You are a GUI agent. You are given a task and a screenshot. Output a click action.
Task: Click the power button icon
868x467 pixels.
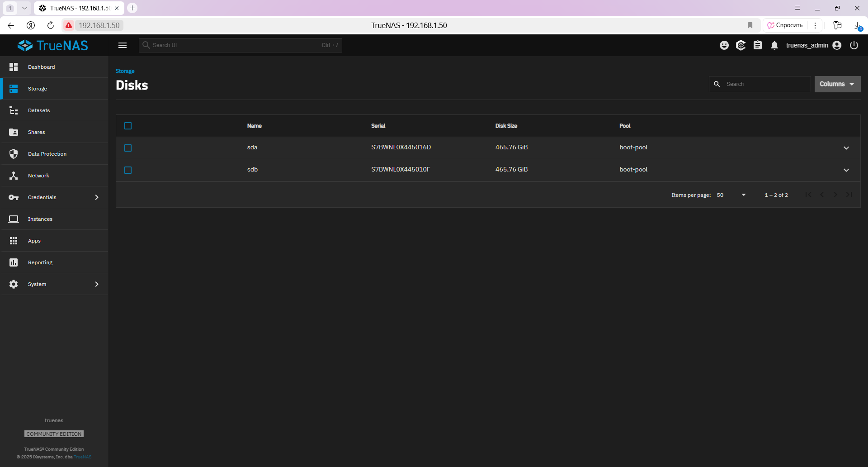pos(854,45)
